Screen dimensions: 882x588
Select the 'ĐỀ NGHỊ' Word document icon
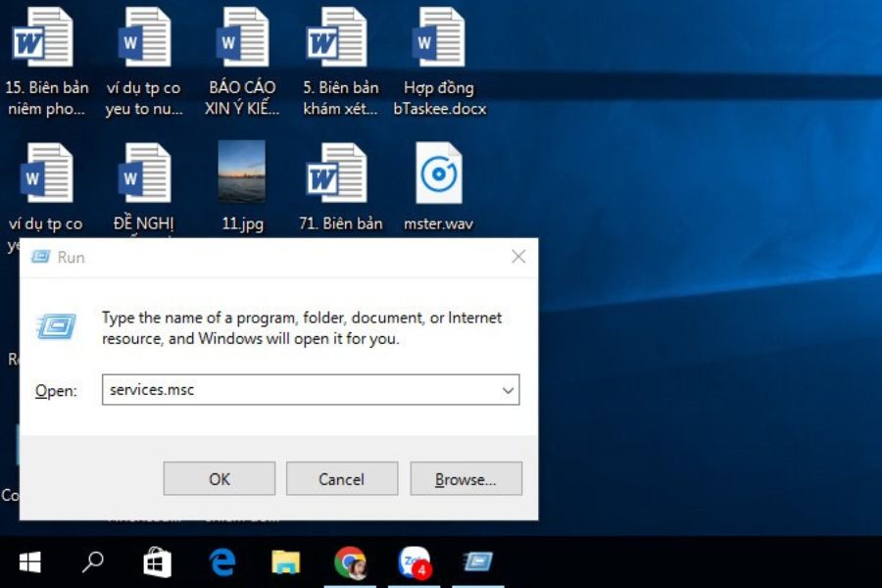pyautogui.click(x=144, y=174)
